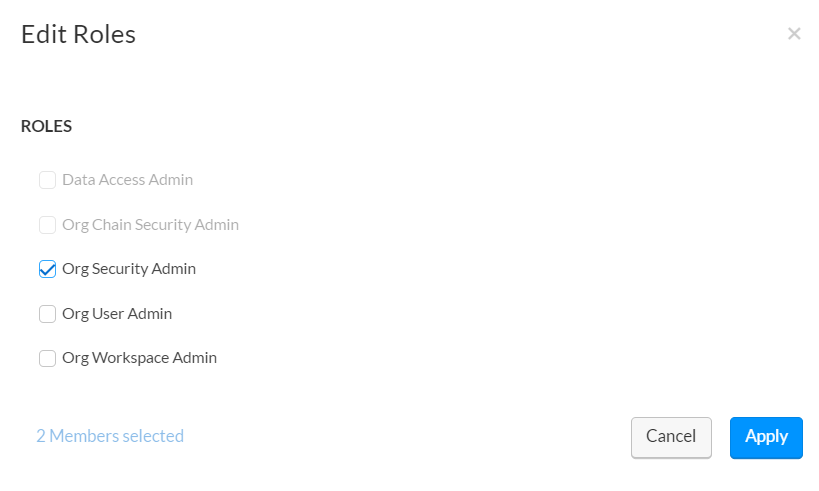The width and height of the screenshot is (819, 491).
Task: Click the disabled Data Access Admin checkbox
Action: 47,180
